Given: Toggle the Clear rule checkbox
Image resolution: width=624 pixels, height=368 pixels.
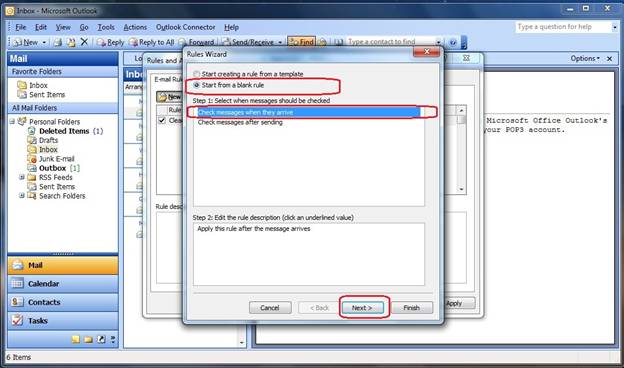Looking at the screenshot, I should tap(162, 120).
